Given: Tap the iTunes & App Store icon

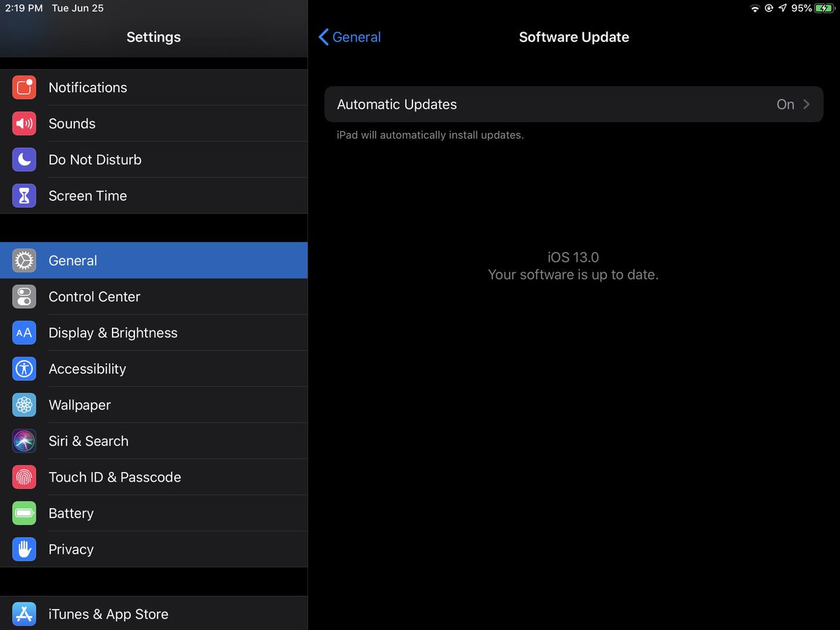Looking at the screenshot, I should click(x=24, y=614).
